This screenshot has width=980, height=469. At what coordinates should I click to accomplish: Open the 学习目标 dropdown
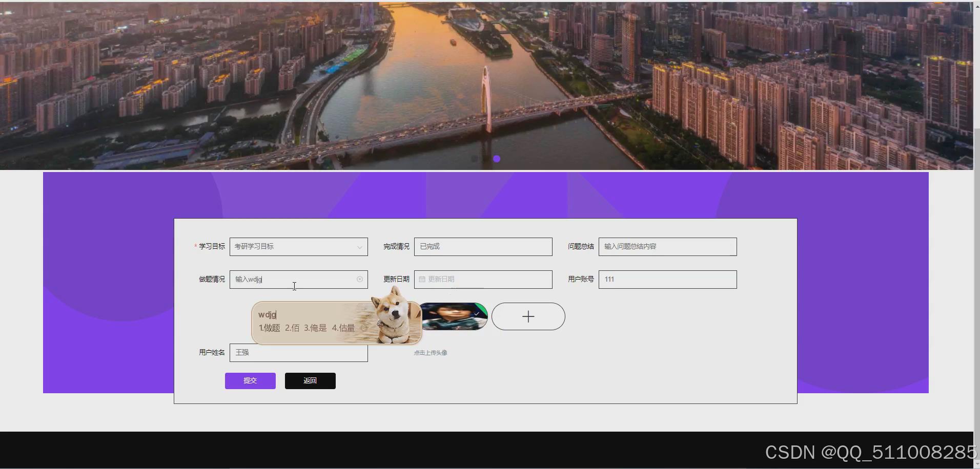click(298, 247)
